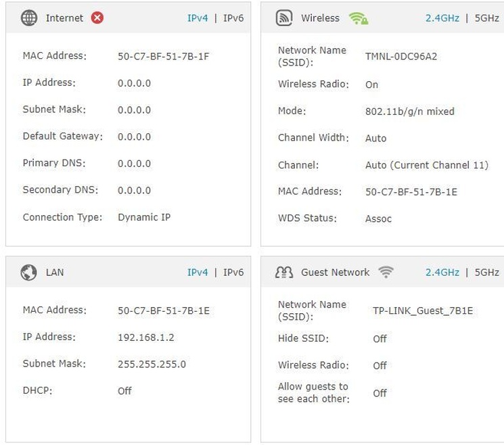This screenshot has width=504, height=445.
Task: Select IPv6 in the LAN panel
Action: coord(233,273)
